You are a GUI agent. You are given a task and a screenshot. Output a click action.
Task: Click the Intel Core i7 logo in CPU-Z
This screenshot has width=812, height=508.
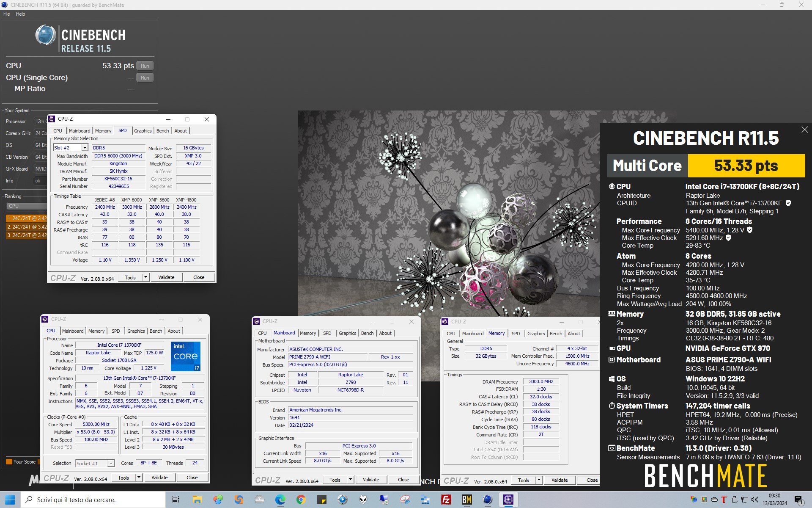click(x=186, y=356)
